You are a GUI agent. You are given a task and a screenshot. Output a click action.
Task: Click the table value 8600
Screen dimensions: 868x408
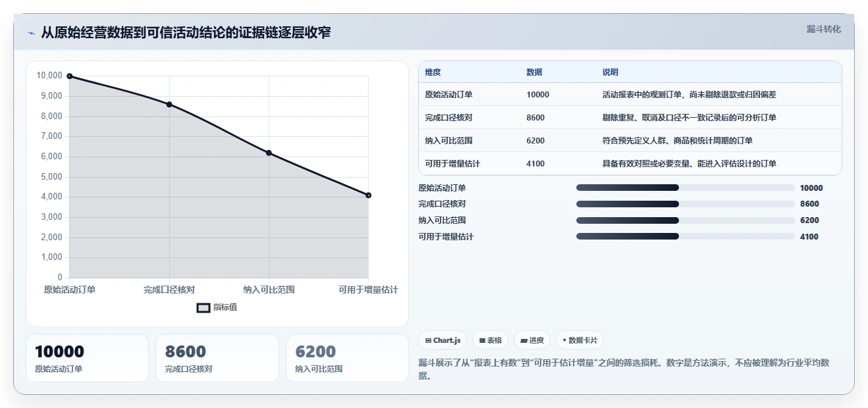coord(535,118)
